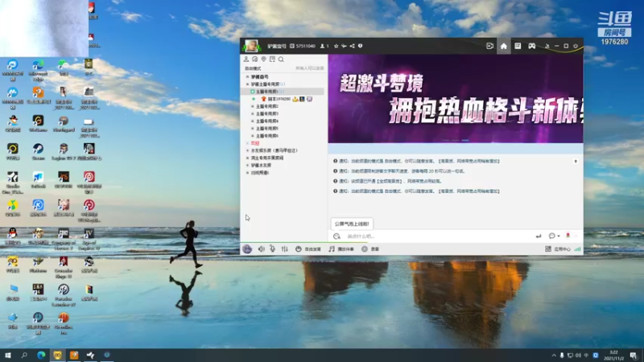Open the emoji picker beside the chat input
The width and height of the screenshot is (644, 362).
(336, 236)
